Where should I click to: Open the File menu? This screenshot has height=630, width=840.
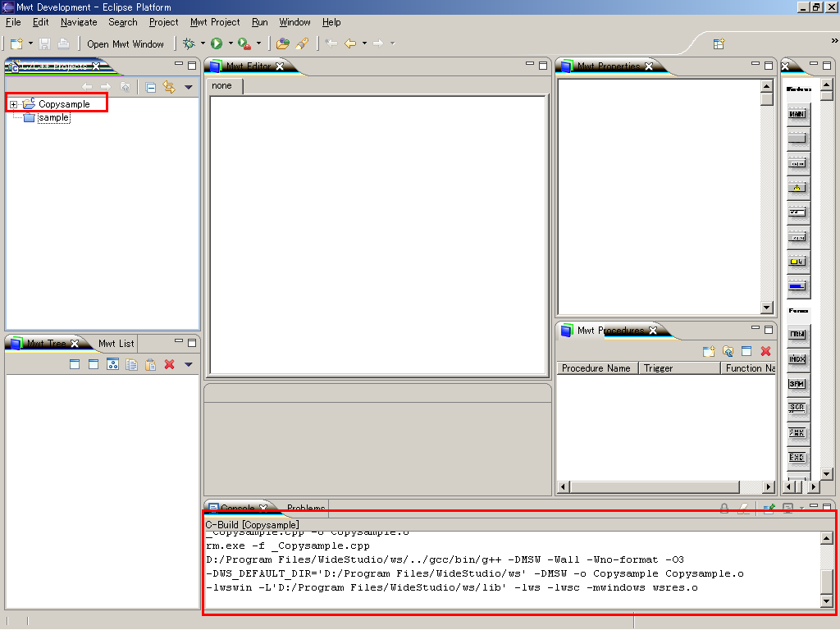[x=13, y=22]
